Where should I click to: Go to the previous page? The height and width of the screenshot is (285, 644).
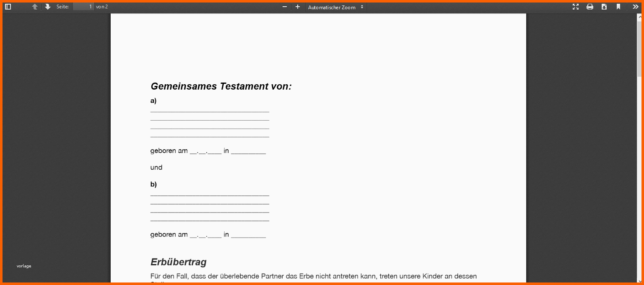[x=35, y=7]
